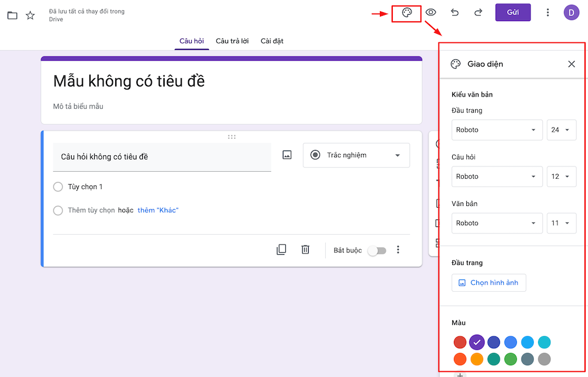Delete the question with the trash icon
This screenshot has height=377, width=588.
(x=305, y=249)
